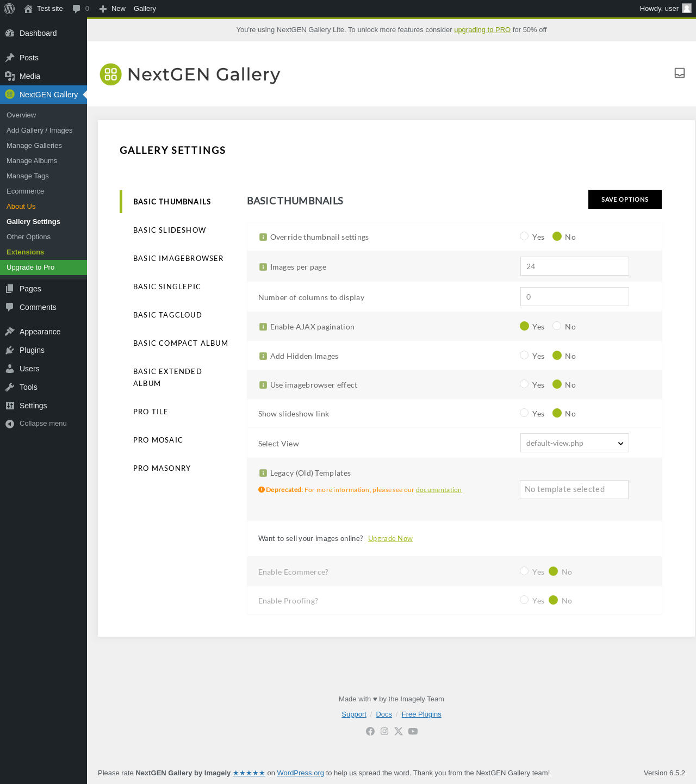
Task: Open the Pro Mosaic tab
Action: tap(158, 440)
